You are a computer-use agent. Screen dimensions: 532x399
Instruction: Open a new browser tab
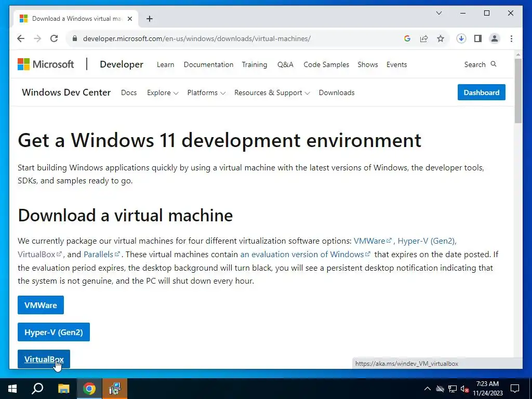(x=150, y=19)
